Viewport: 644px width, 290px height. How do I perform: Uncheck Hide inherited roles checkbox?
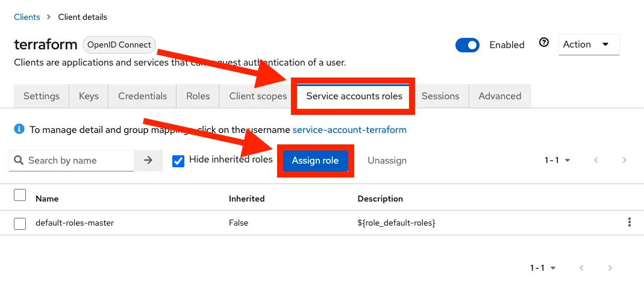(x=178, y=161)
